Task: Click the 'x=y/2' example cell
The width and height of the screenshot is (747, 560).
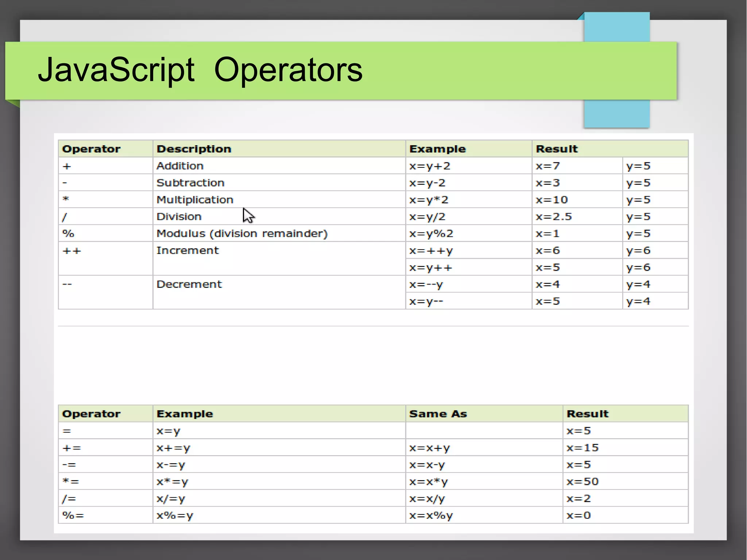Action: (x=469, y=216)
